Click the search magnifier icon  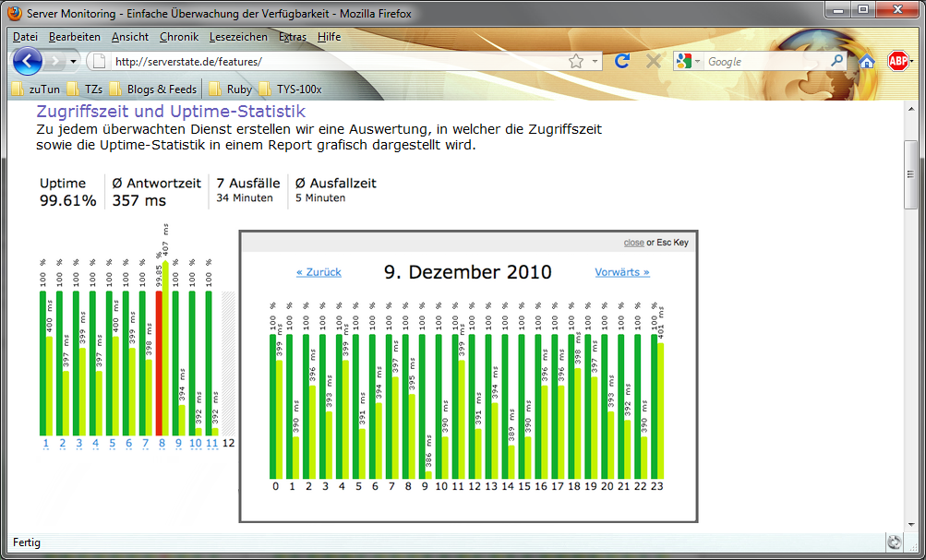pos(836,61)
